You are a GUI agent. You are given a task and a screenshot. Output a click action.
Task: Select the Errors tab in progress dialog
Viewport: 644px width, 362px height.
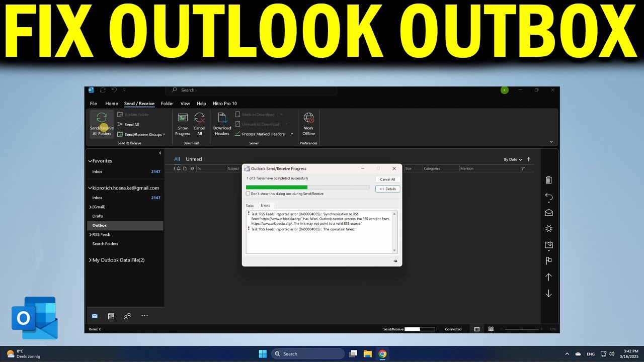click(265, 206)
